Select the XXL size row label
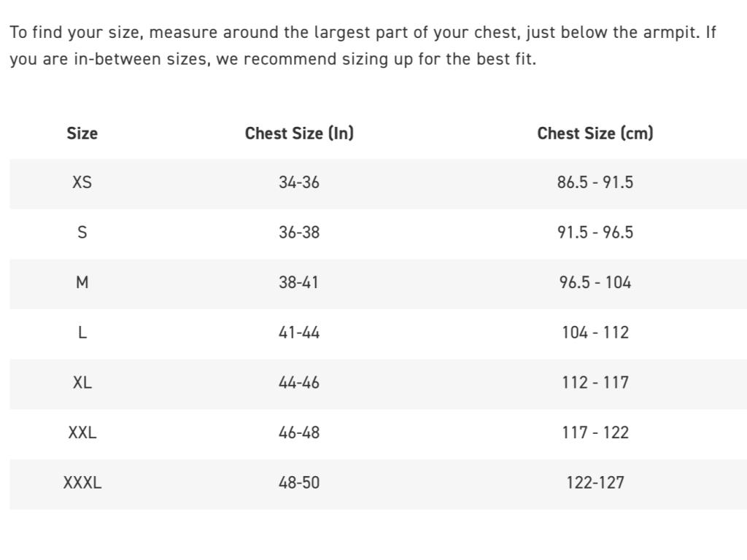 click(82, 432)
